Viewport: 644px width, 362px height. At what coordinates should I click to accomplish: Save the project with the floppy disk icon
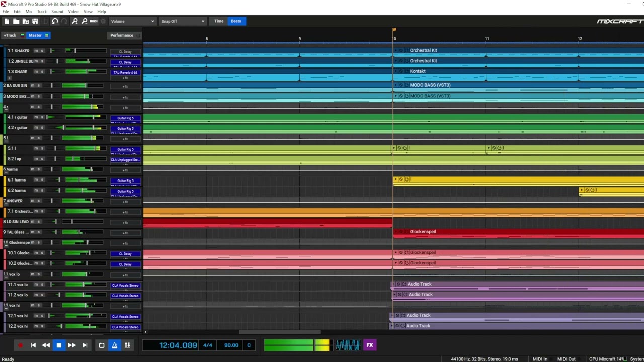click(35, 21)
